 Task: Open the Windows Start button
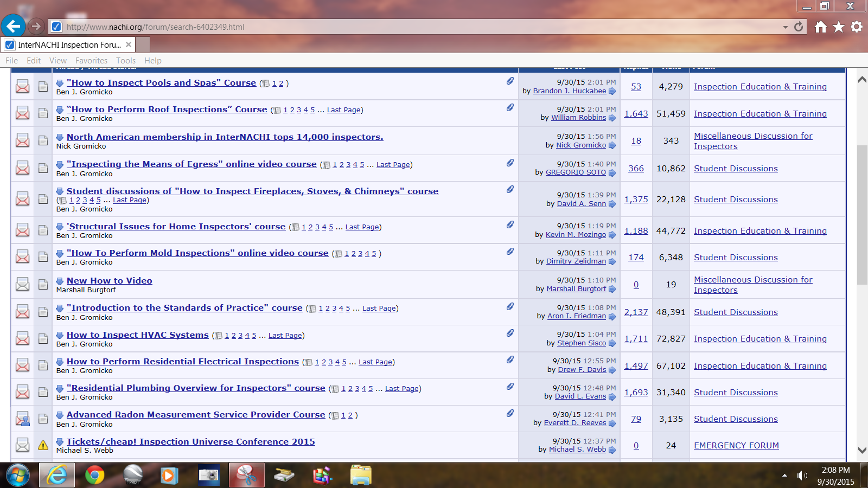click(18, 476)
